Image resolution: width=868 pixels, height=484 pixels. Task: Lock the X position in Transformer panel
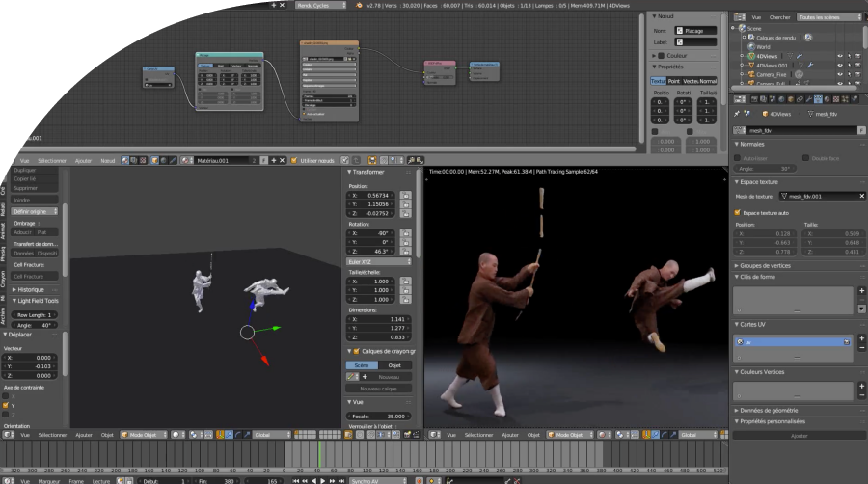point(405,196)
